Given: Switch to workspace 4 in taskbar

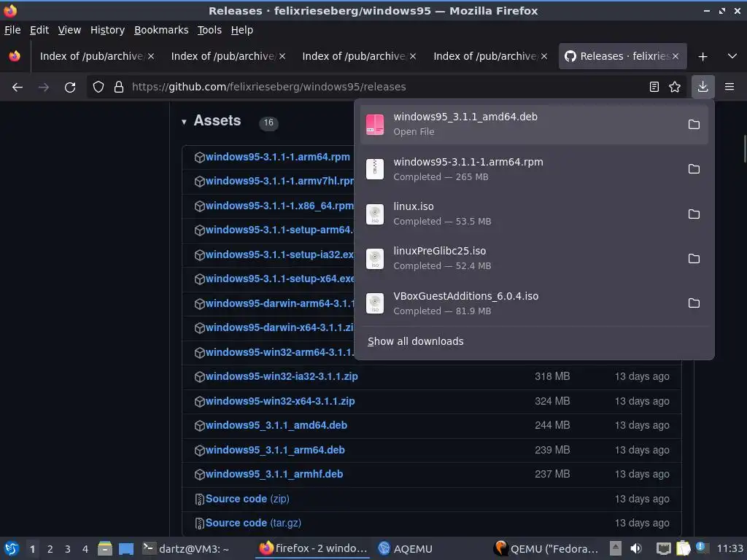Looking at the screenshot, I should pyautogui.click(x=85, y=549).
